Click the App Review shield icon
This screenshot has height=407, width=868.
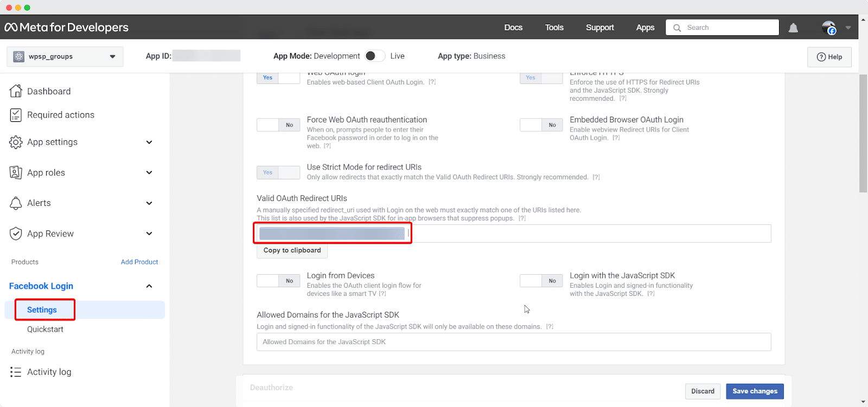coord(16,234)
